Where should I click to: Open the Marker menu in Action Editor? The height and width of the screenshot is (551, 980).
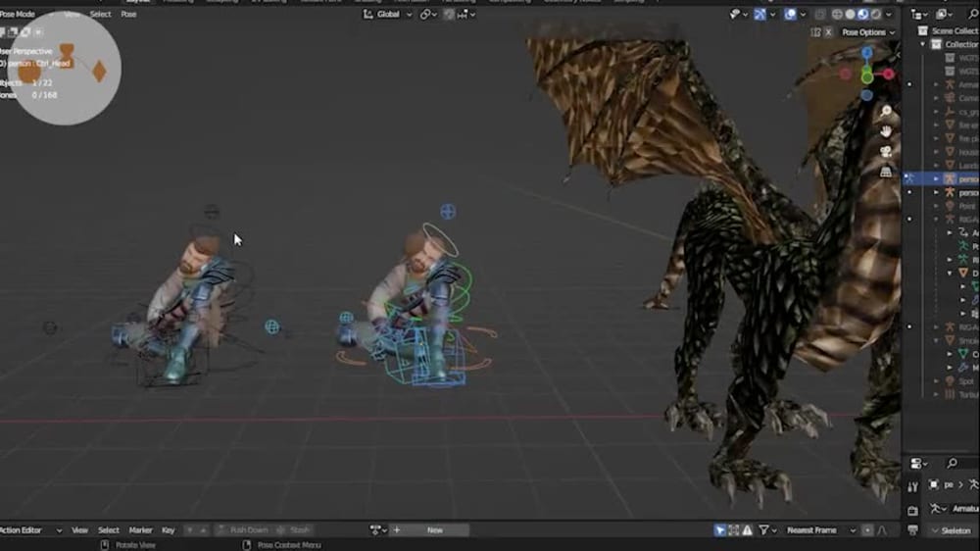pos(140,530)
